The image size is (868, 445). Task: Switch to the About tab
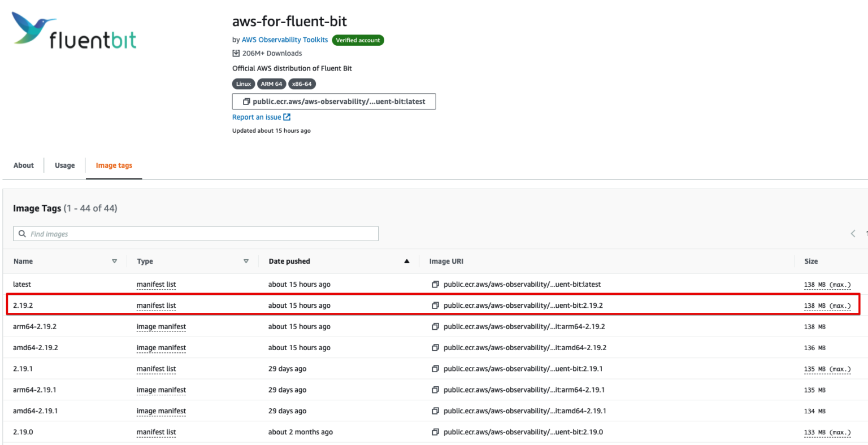23,165
